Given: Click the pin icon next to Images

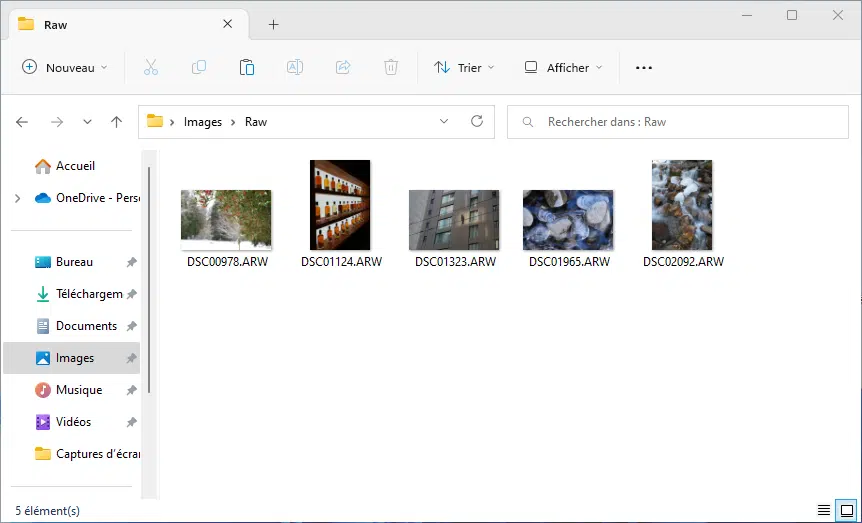Looking at the screenshot, I should click(x=131, y=359).
